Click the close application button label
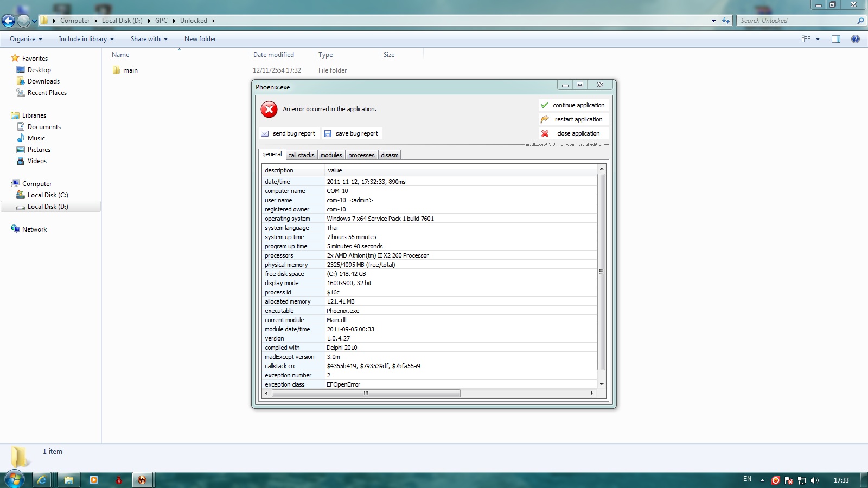The image size is (868, 488). click(x=578, y=133)
